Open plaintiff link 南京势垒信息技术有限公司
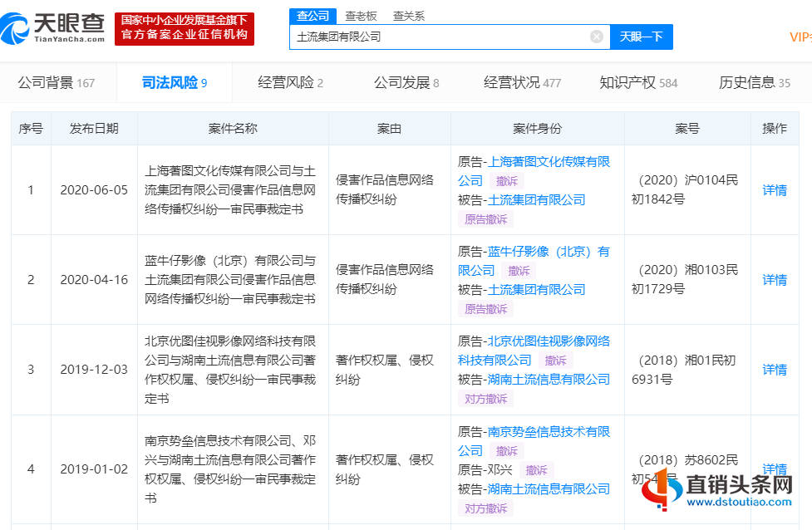Screen dimensions: 812x530 click(534, 441)
